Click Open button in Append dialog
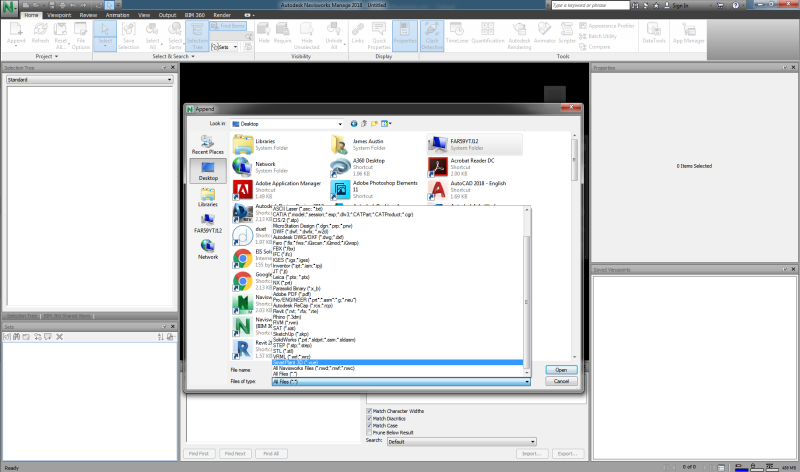Image resolution: width=800 pixels, height=472 pixels. [561, 370]
